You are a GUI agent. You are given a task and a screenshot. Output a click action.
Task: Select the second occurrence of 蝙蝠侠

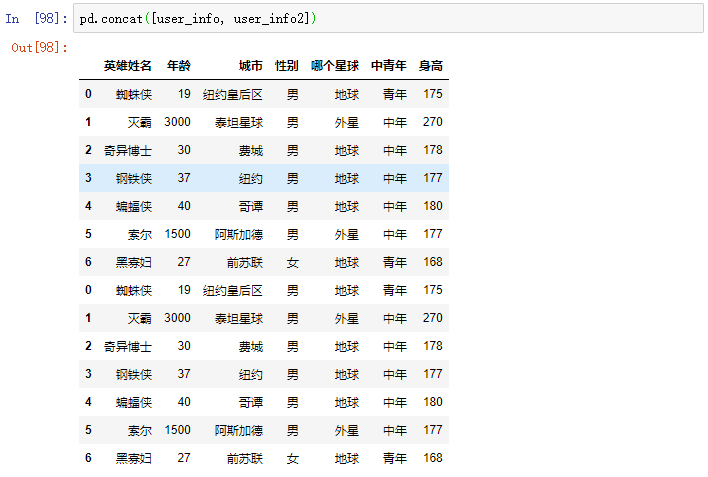coord(134,402)
